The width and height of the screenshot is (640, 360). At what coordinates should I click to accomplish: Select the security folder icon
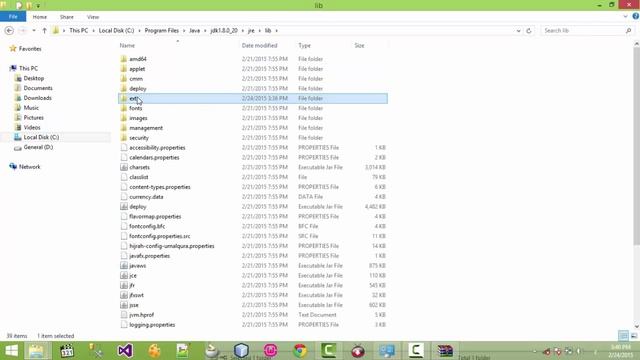click(x=124, y=138)
